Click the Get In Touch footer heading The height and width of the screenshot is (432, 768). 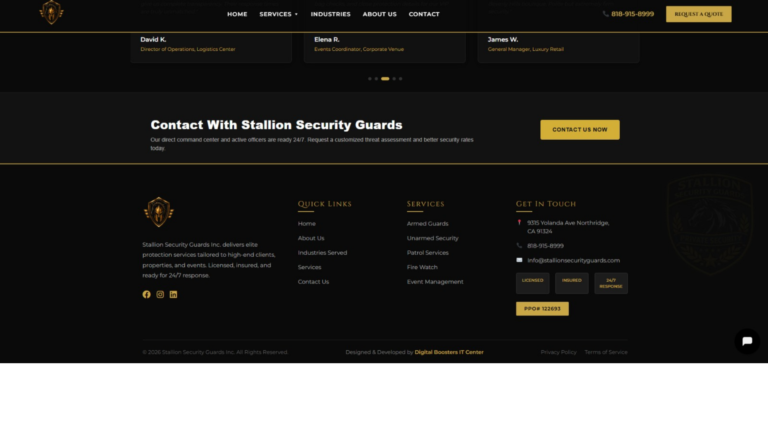click(x=546, y=204)
